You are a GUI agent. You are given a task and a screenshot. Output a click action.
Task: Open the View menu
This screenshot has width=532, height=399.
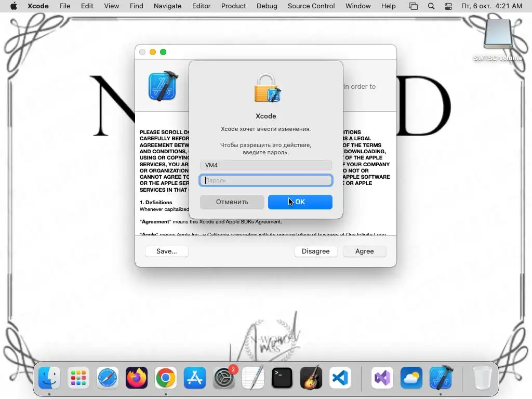112,6
